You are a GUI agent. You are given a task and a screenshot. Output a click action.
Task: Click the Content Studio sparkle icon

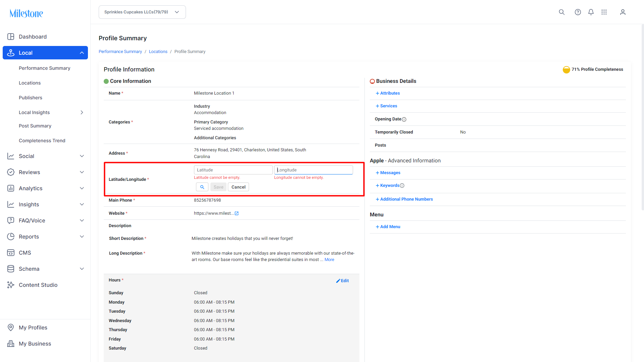pos(11,285)
